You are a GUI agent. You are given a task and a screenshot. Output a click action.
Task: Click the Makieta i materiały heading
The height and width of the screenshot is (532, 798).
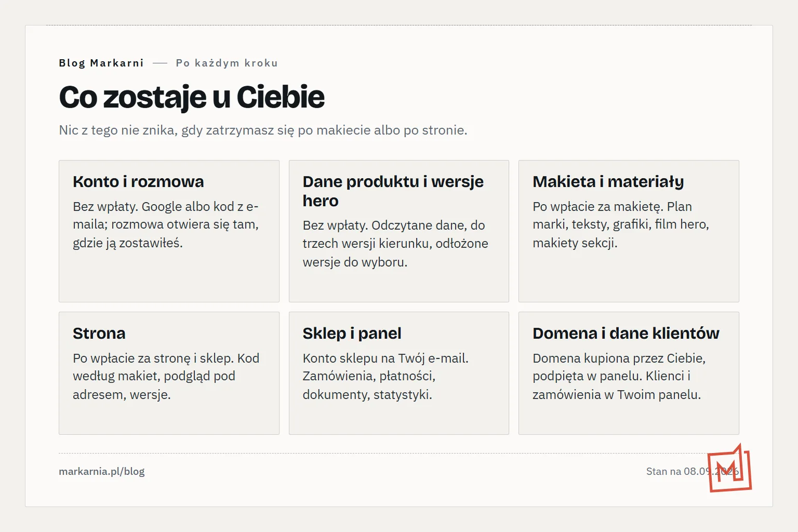click(x=608, y=181)
